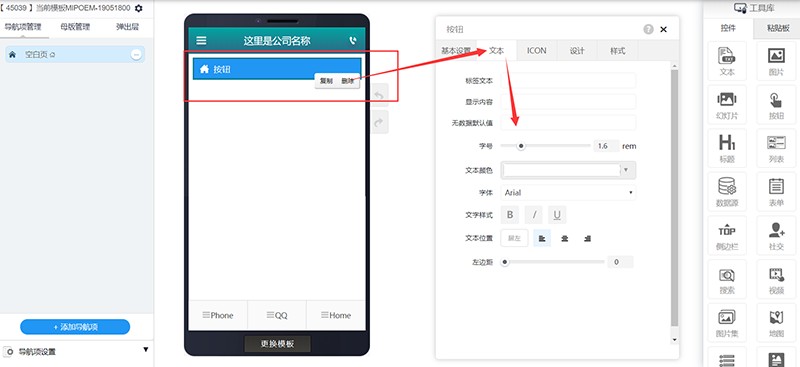Toggle bold text style B
Viewport: 800px width, 367px height.
[510, 215]
